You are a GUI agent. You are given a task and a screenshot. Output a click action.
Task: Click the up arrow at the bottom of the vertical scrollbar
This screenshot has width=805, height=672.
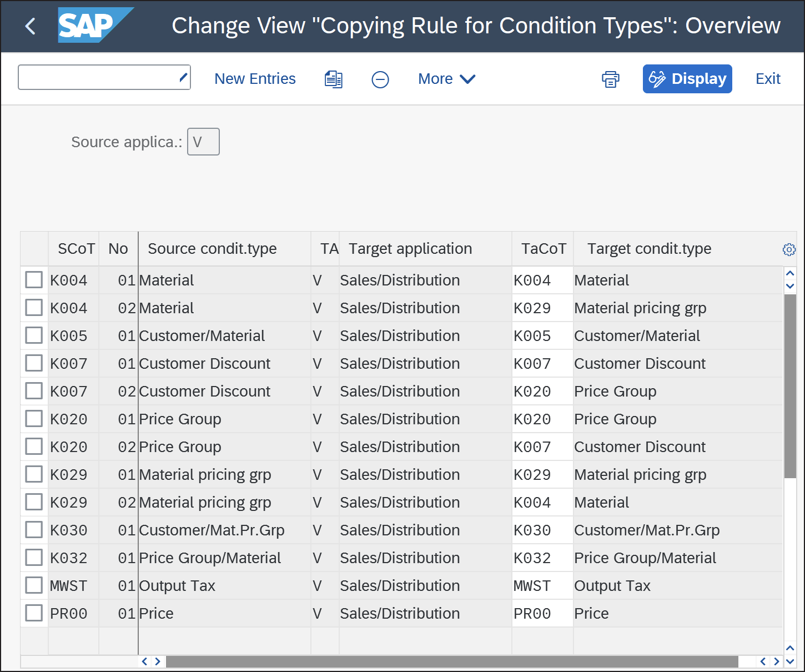pyautogui.click(x=790, y=648)
